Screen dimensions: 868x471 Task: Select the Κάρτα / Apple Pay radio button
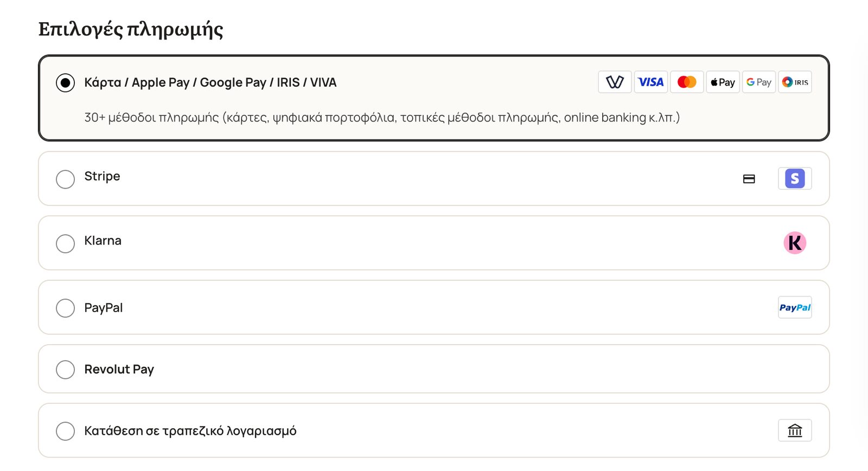pos(65,83)
